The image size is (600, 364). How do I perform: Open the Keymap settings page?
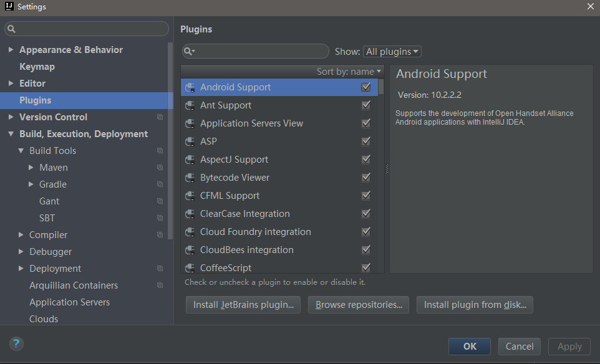tap(37, 67)
